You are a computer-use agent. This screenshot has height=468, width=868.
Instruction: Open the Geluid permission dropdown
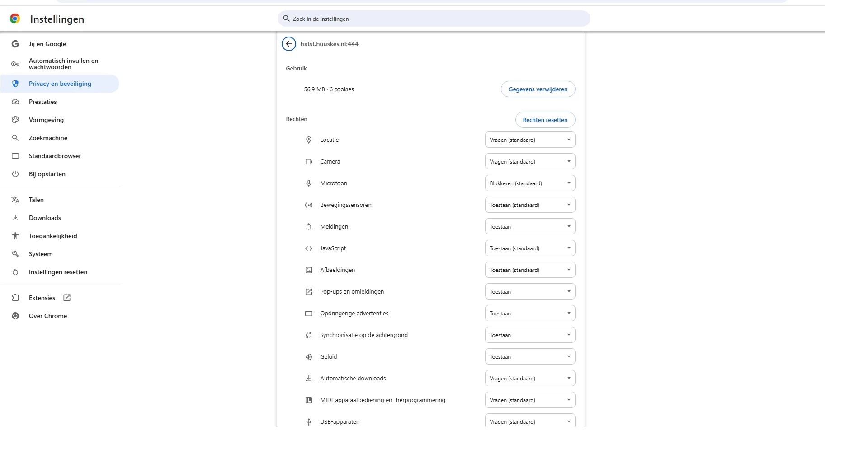pyautogui.click(x=530, y=357)
